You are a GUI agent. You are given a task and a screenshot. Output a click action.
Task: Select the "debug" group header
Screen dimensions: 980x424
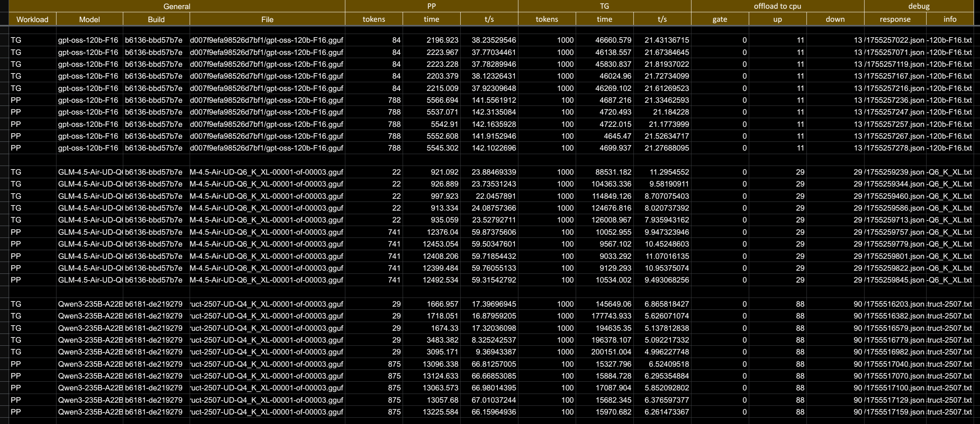(x=919, y=6)
